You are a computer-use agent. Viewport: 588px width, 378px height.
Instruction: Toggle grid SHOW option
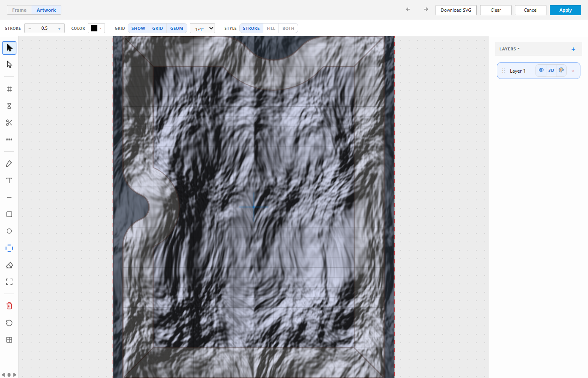pyautogui.click(x=138, y=29)
